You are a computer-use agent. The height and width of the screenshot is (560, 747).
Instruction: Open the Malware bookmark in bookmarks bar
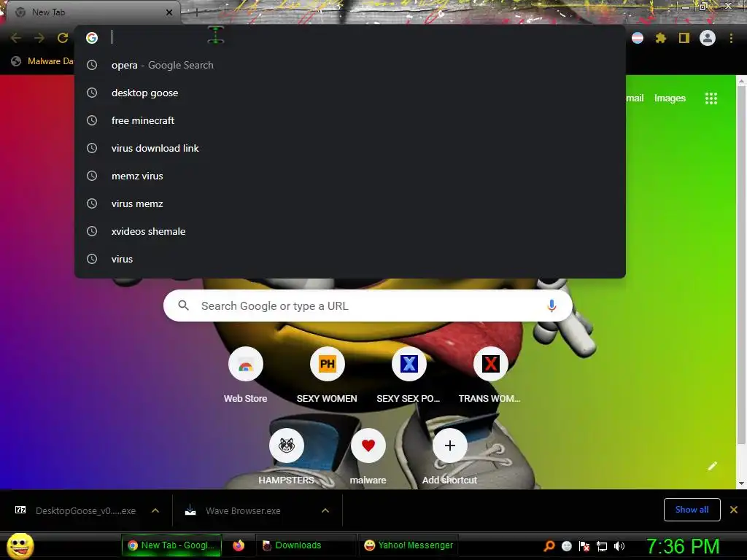43,61
